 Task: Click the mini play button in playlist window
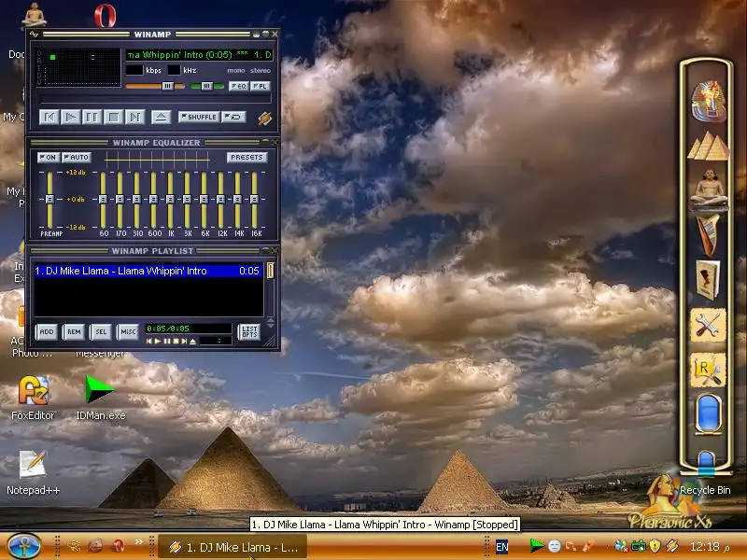coord(158,341)
